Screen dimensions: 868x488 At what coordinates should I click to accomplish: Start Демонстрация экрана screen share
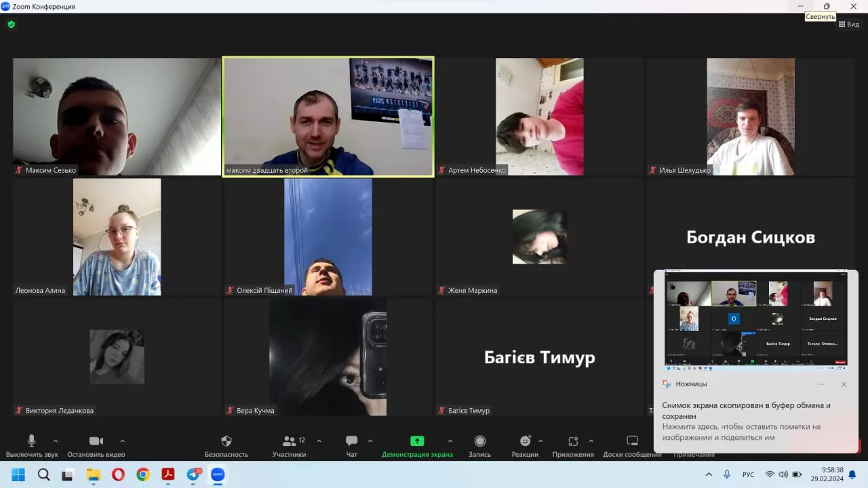(x=417, y=446)
